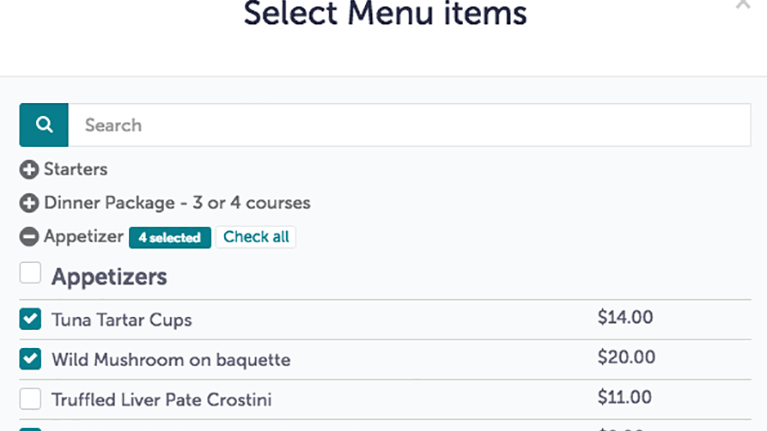Click the Dinner Package - 3 or 4 courses label
Viewport: 767px width, 431px height.
[177, 202]
